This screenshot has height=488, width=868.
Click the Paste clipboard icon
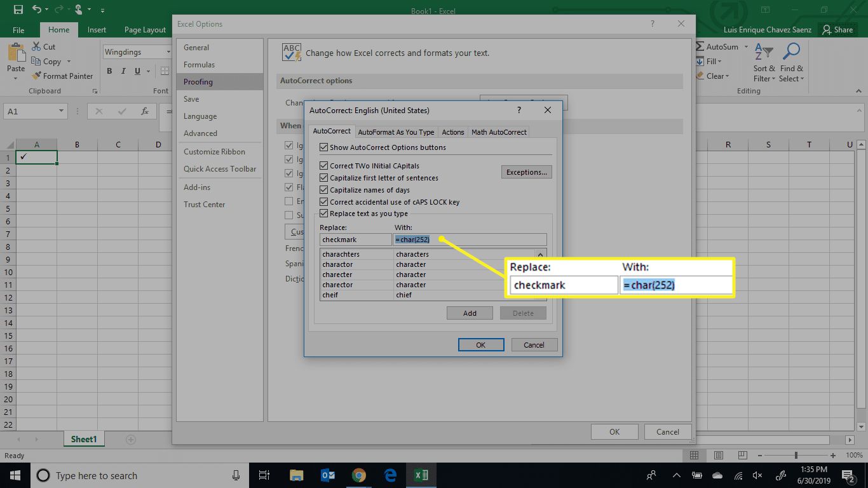[x=16, y=53]
